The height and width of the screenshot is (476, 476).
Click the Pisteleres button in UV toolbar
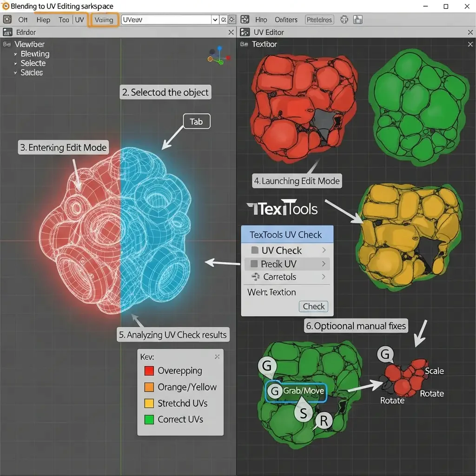(x=319, y=20)
